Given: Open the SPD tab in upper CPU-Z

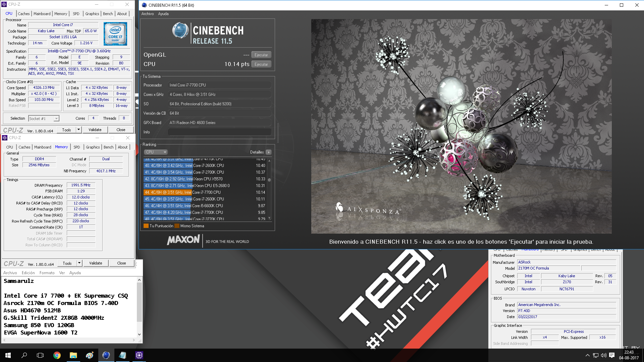Looking at the screenshot, I should click(76, 14).
